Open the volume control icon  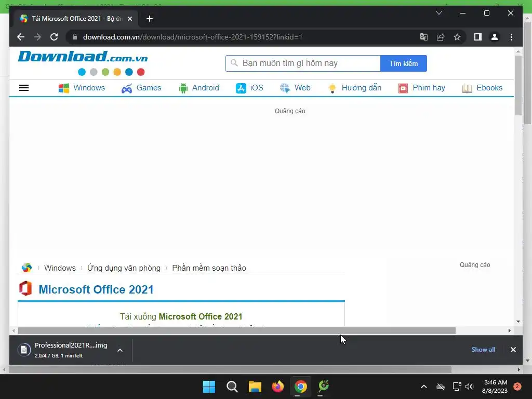tap(469, 387)
